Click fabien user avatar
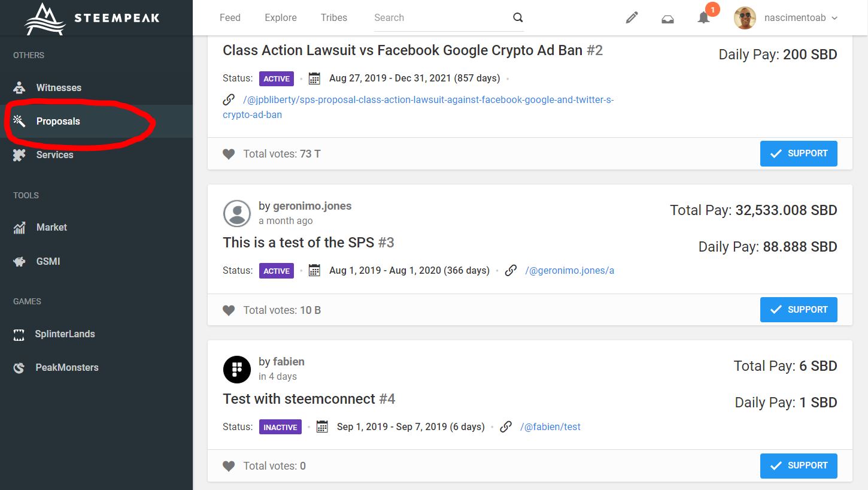 coord(237,369)
